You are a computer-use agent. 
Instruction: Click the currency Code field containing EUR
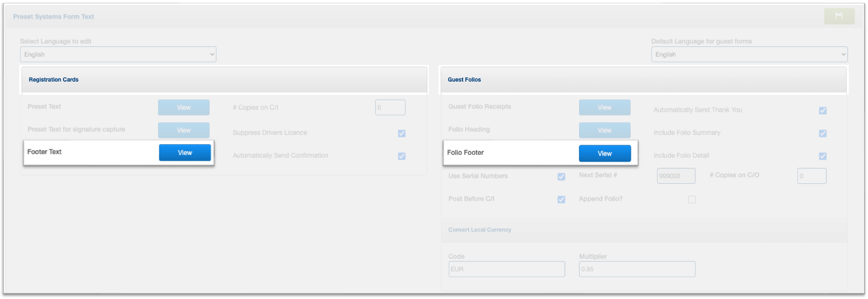[506, 269]
